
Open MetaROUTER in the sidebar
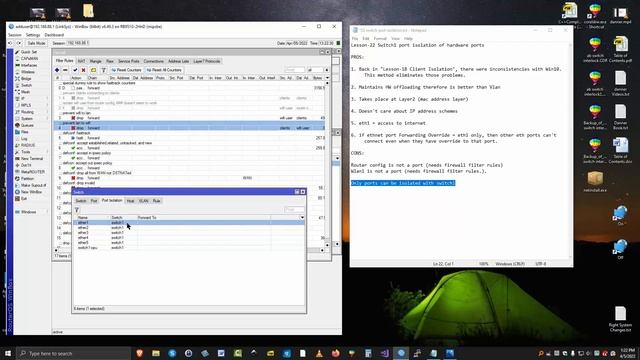(x=32, y=172)
